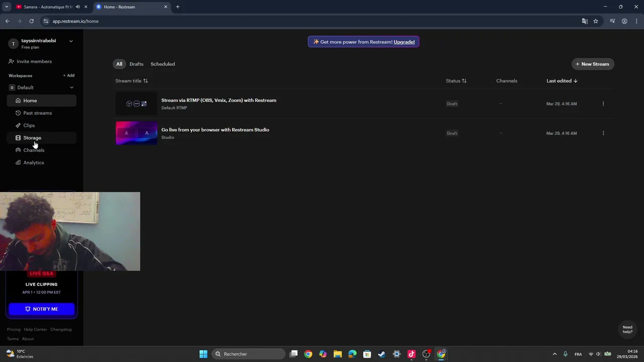Mute the Samara tab audio icon
Screen dimensions: 644x362
point(77,7)
